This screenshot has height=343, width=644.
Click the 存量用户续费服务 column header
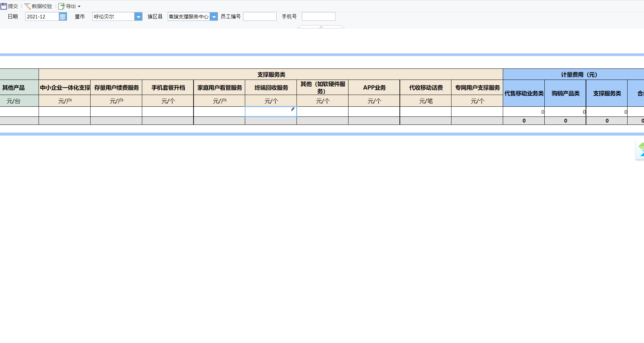tap(116, 88)
